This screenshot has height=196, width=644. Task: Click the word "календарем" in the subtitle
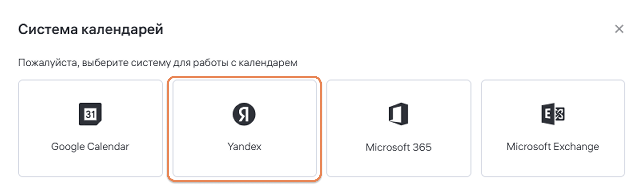[x=268, y=63]
